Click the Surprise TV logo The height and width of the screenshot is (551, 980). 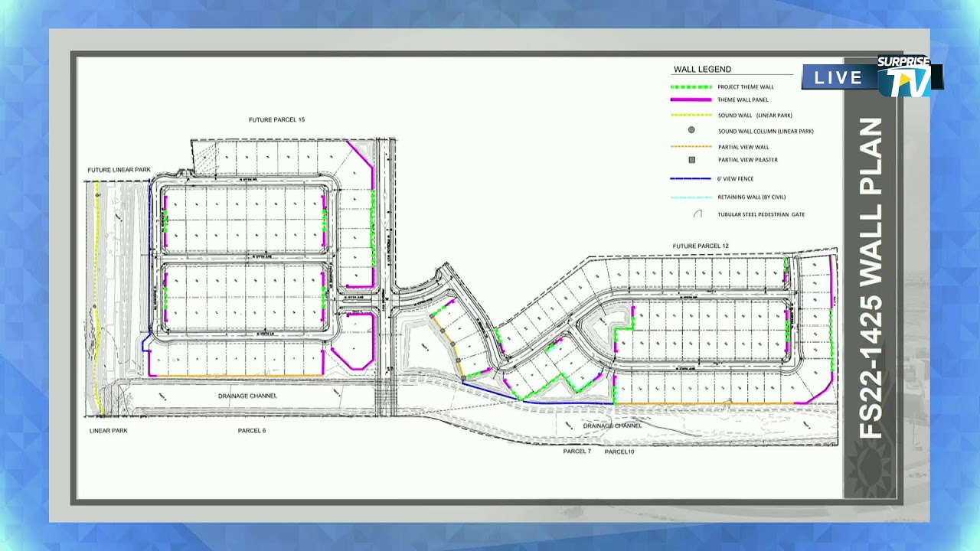[905, 76]
